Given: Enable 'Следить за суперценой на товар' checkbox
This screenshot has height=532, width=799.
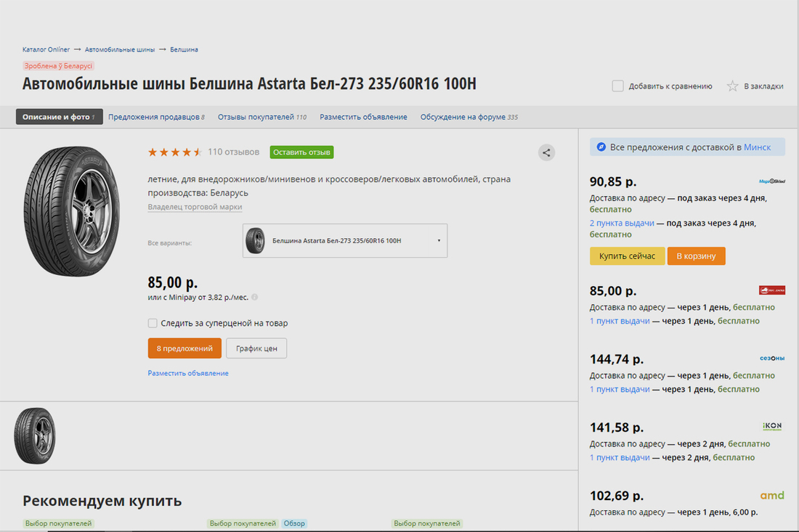Looking at the screenshot, I should [153, 323].
